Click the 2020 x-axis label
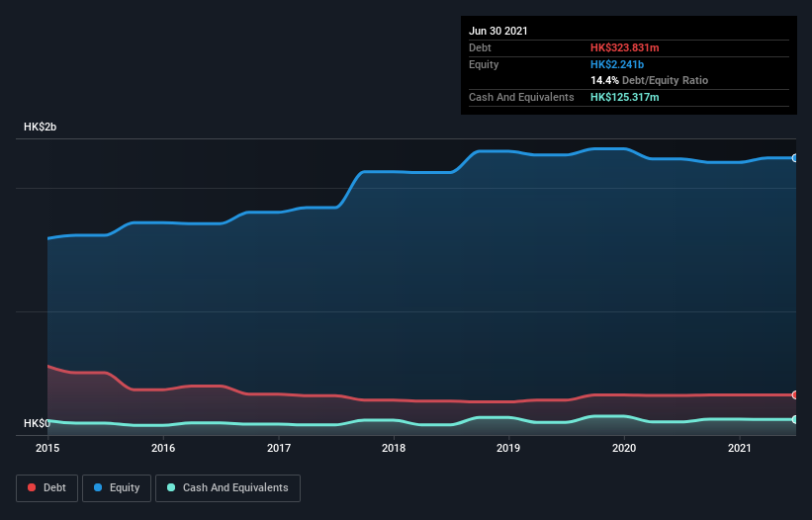 click(624, 448)
